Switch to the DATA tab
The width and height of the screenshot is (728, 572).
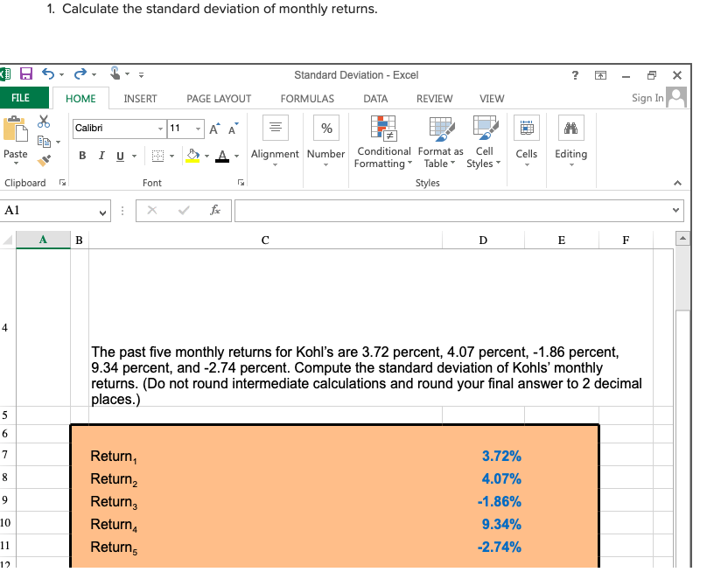click(x=375, y=99)
